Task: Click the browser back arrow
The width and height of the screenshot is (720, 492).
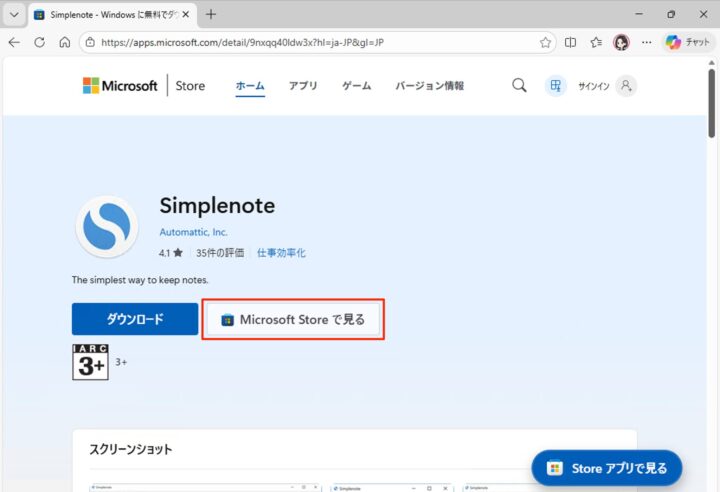Action: pos(14,43)
